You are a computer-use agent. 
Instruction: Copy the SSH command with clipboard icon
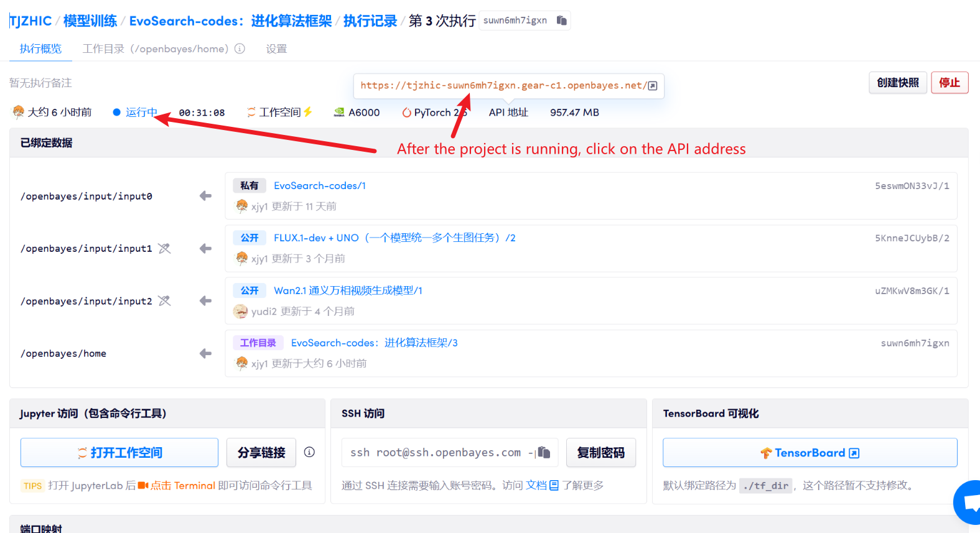pyautogui.click(x=544, y=452)
